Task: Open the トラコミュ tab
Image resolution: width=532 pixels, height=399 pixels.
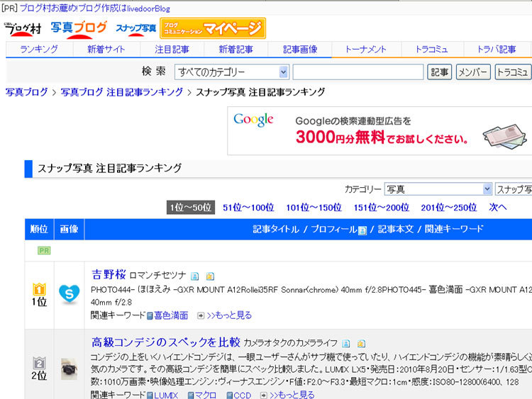Action: tap(432, 50)
